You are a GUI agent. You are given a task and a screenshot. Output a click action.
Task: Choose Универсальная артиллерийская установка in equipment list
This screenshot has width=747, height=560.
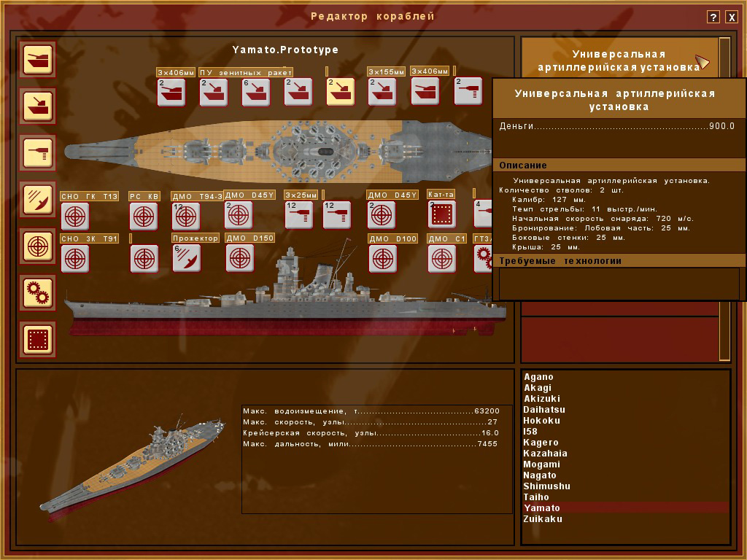(x=619, y=61)
